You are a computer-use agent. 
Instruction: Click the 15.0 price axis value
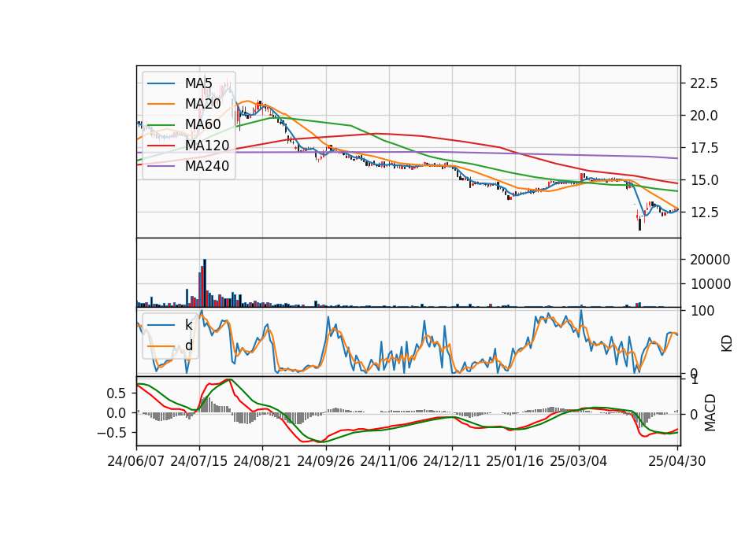pos(704,180)
